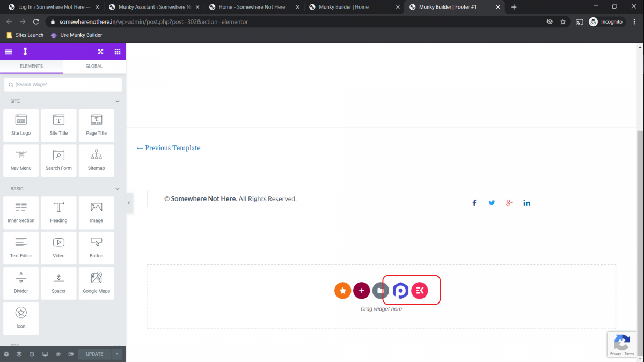The height and width of the screenshot is (362, 644).
Task: Select the Search Form widget
Action: [58, 161]
